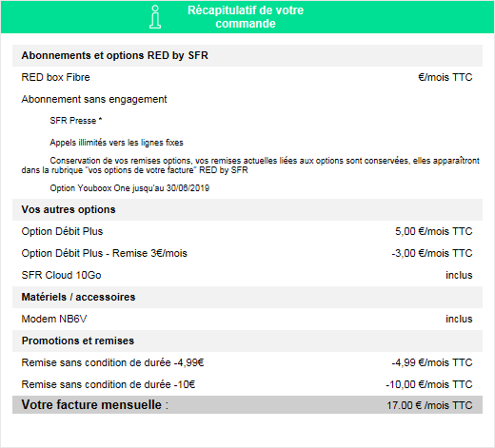This screenshot has height=448, width=495.
Task: Click the 'Promotions et remises' heading
Action: [x=78, y=341]
